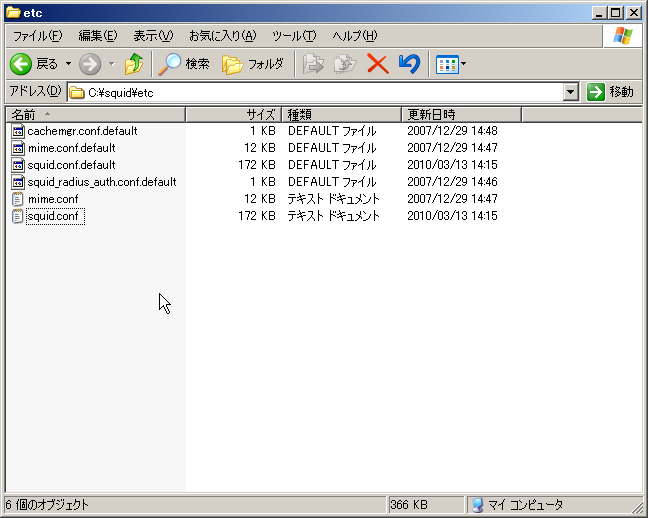Click the date 2007/12/29 14:48
648x518 pixels.
[x=452, y=131]
